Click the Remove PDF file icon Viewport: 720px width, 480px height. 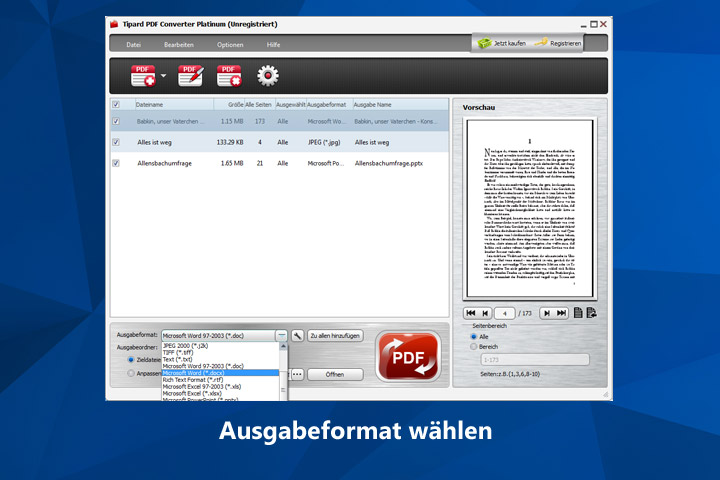[x=229, y=76]
